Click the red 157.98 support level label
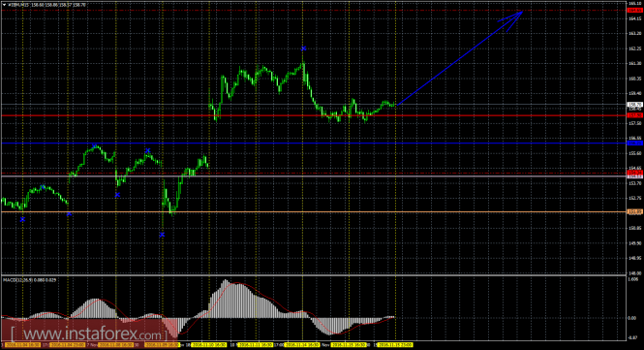This screenshot has height=350, width=644. [x=635, y=115]
